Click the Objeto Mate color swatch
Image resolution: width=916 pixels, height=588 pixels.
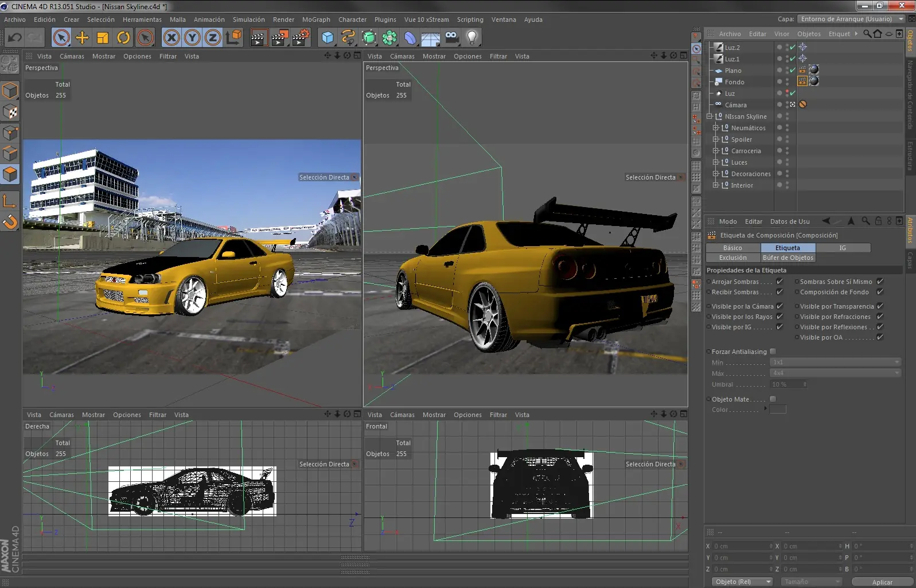(x=778, y=409)
